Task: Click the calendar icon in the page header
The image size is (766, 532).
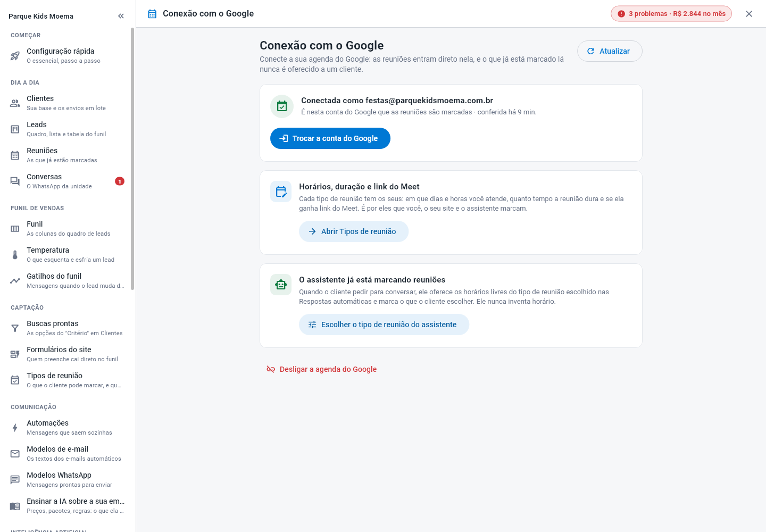Action: (x=152, y=14)
